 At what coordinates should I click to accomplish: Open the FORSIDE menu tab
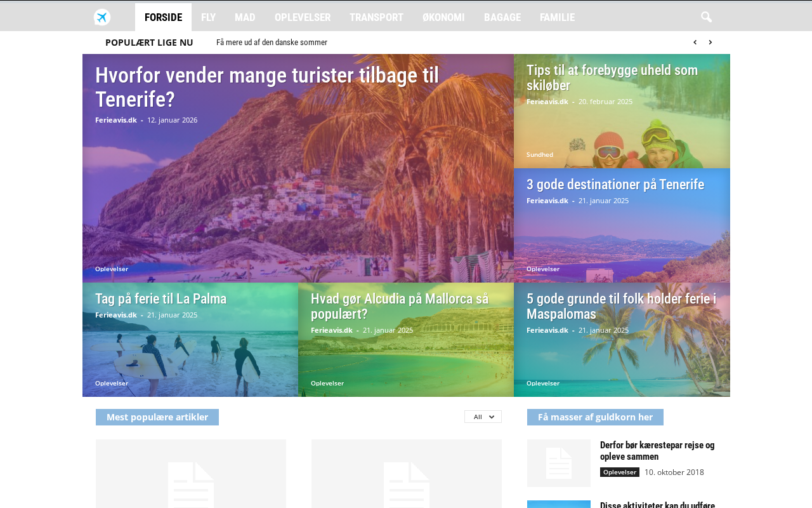pyautogui.click(x=163, y=17)
